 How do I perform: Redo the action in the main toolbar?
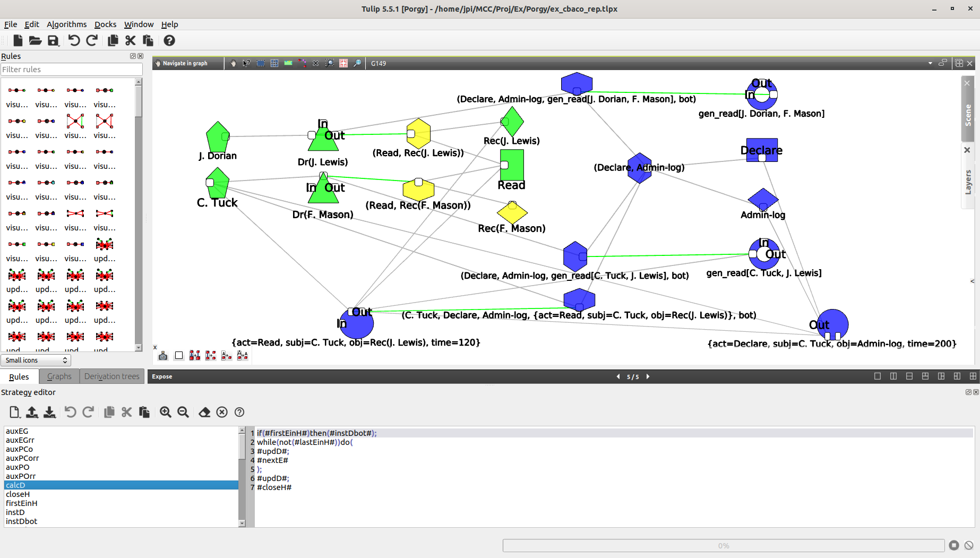[x=92, y=40]
